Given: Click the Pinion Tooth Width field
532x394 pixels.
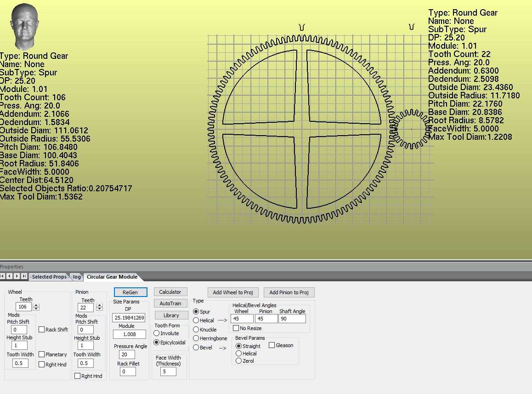Looking at the screenshot, I should pos(85,364).
